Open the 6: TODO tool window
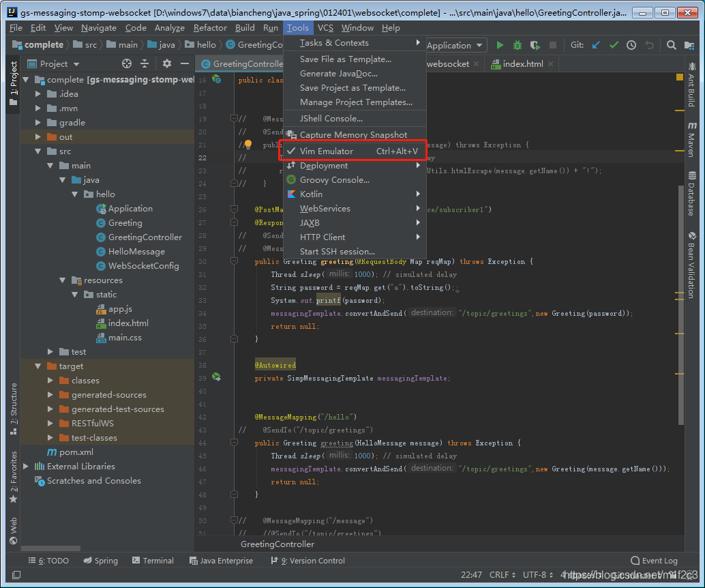Screen dimensions: 705x588 coord(48,561)
